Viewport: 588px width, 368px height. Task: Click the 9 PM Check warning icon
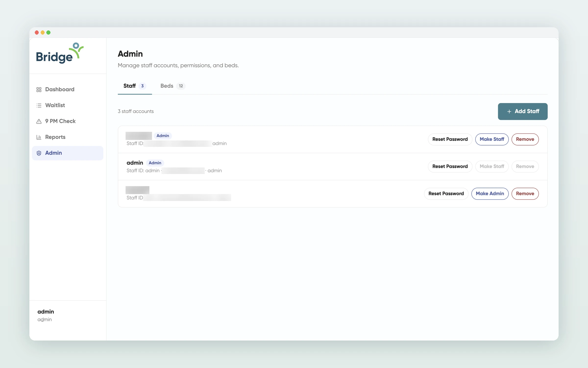point(39,121)
